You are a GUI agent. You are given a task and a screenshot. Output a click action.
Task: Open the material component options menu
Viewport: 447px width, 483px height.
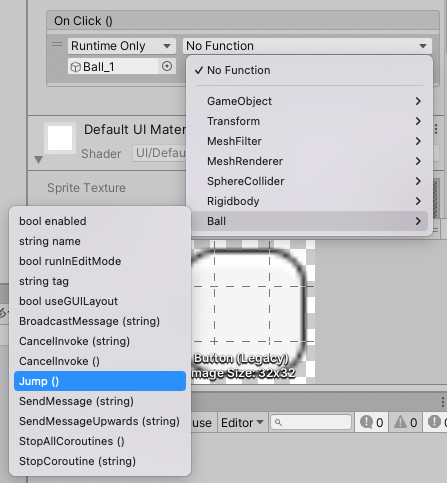[436, 129]
